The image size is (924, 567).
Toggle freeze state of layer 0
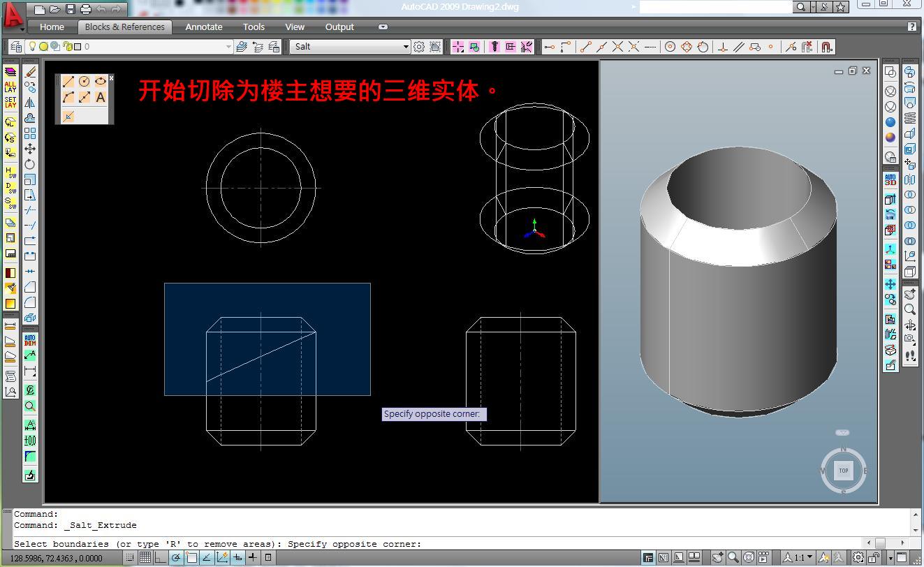[x=43, y=47]
